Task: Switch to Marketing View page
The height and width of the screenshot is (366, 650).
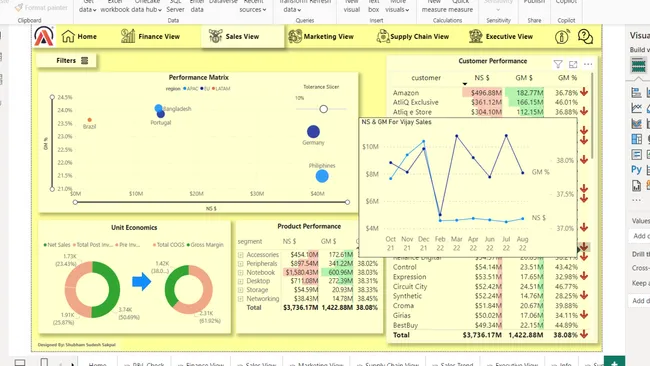Action: click(321, 36)
